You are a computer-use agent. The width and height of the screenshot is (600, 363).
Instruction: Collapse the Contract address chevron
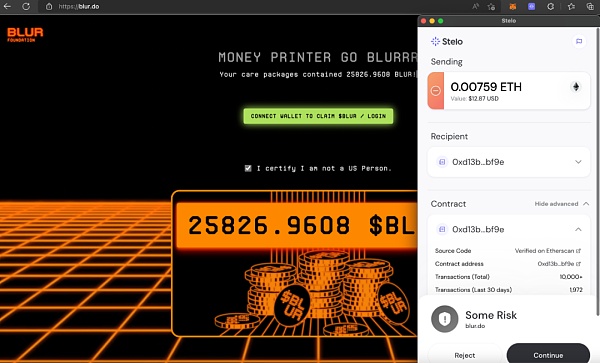point(578,230)
